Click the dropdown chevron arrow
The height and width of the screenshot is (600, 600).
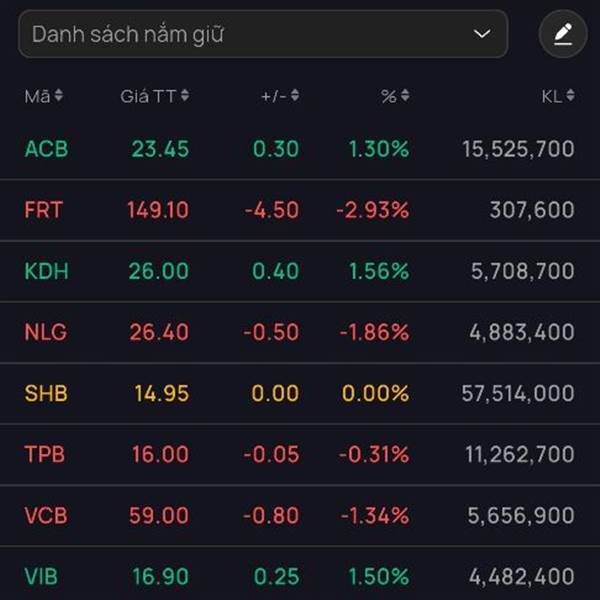point(482,34)
